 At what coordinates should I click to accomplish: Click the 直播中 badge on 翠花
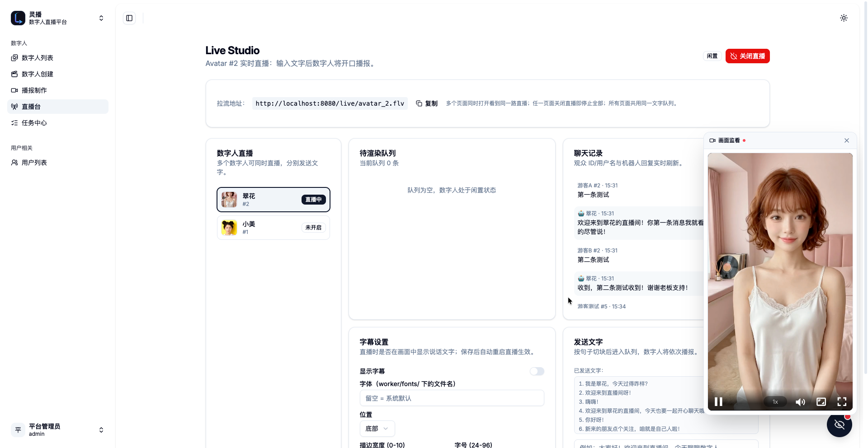click(x=313, y=200)
